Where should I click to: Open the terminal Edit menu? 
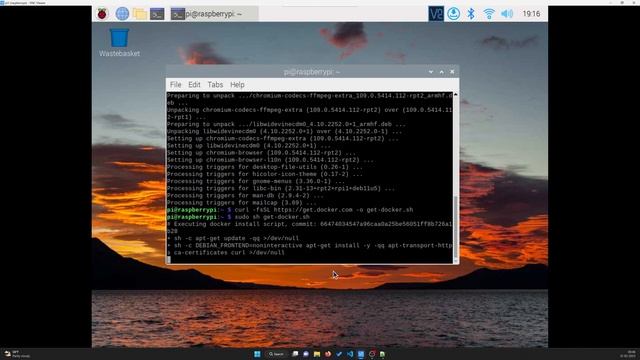(x=194, y=84)
